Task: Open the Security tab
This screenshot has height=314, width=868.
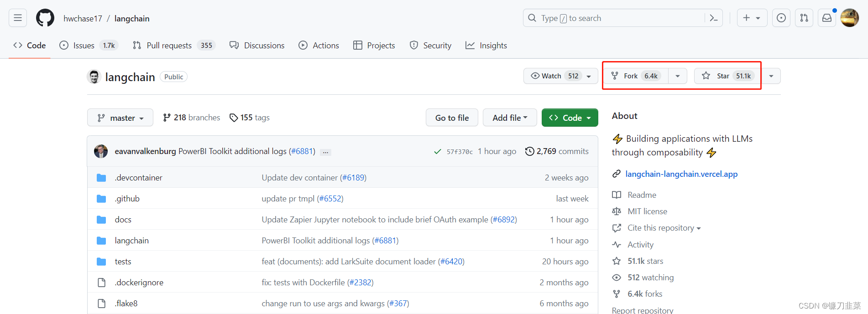Action: [x=430, y=46]
